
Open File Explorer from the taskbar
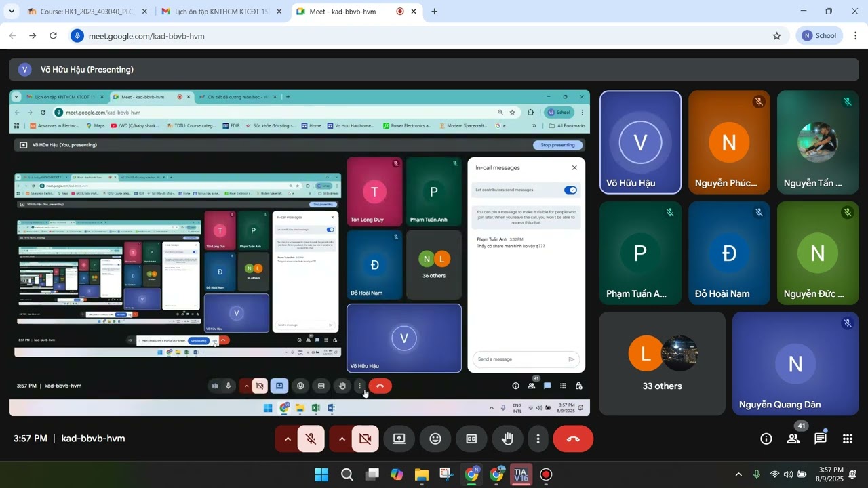click(x=422, y=474)
